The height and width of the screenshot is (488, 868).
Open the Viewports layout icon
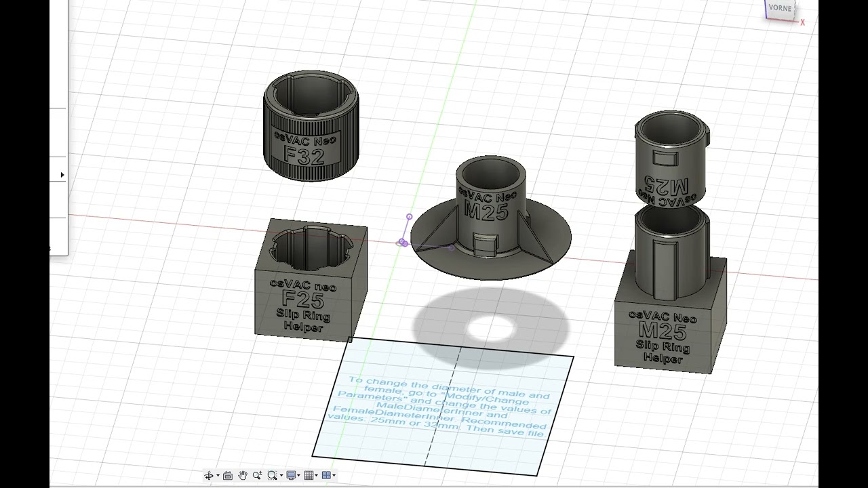tap(326, 475)
